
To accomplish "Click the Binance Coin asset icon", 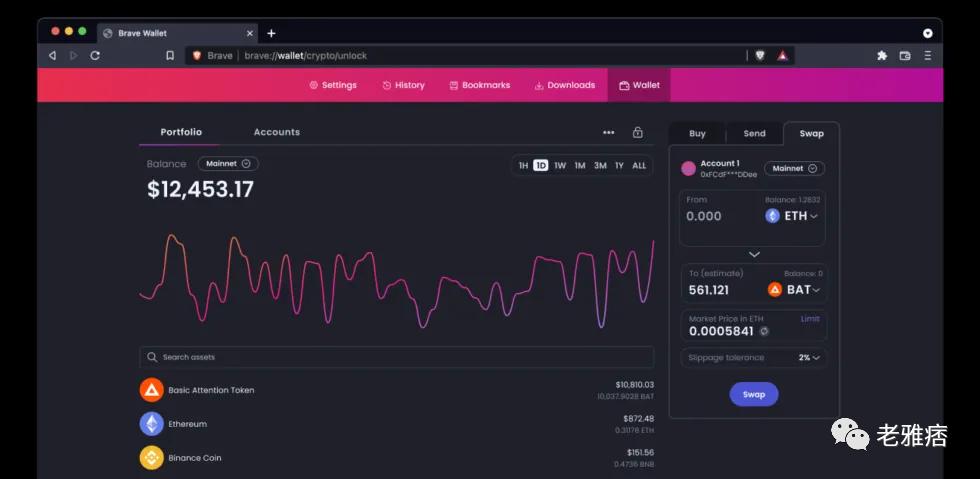I will [151, 458].
